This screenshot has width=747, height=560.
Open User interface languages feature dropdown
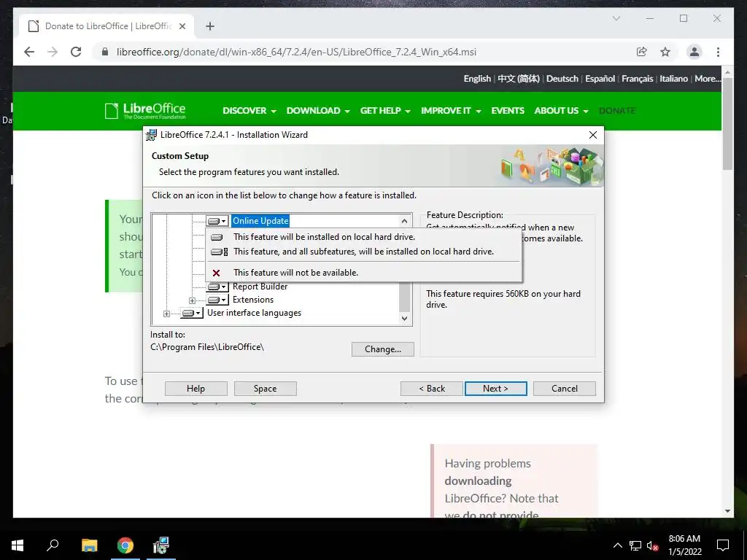tap(192, 314)
